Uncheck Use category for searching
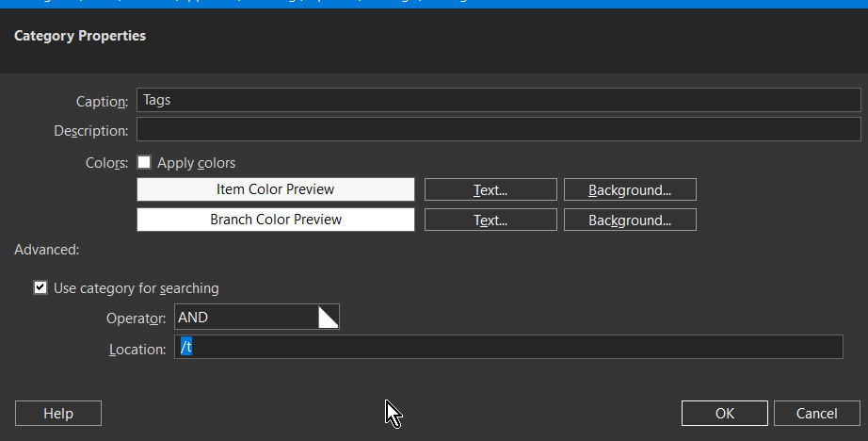This screenshot has height=441, width=868. pos(40,288)
